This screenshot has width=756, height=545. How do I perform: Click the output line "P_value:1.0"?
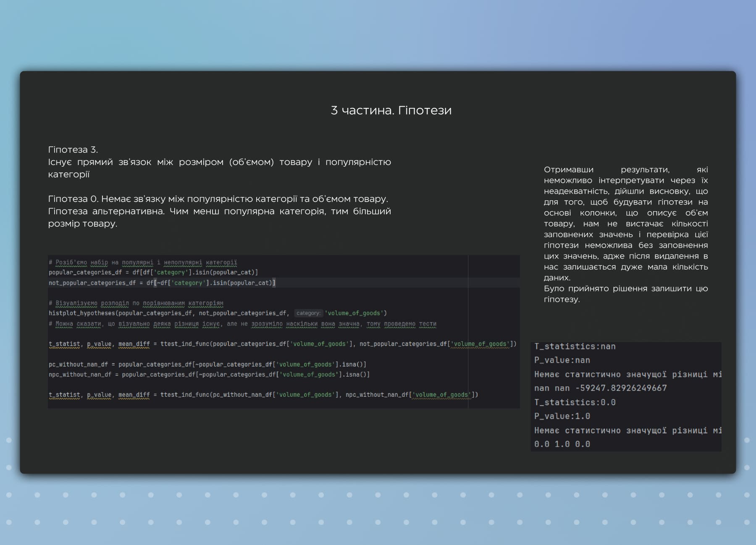(x=562, y=416)
